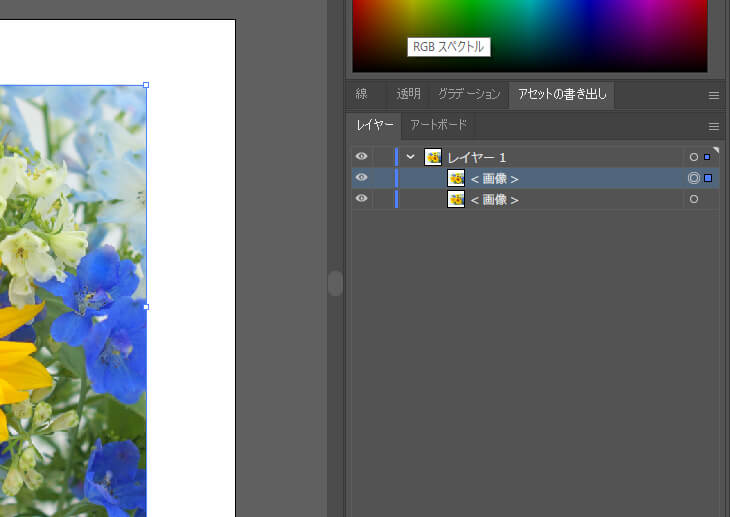The width and height of the screenshot is (730, 517).
Task: Click the thumbnail of the unselected <画像> row
Action: pyautogui.click(x=456, y=199)
